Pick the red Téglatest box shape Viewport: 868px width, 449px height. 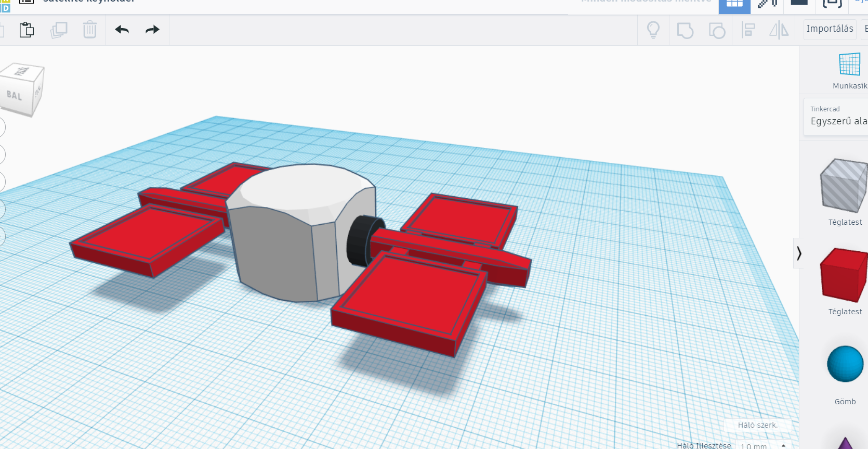coord(843,275)
